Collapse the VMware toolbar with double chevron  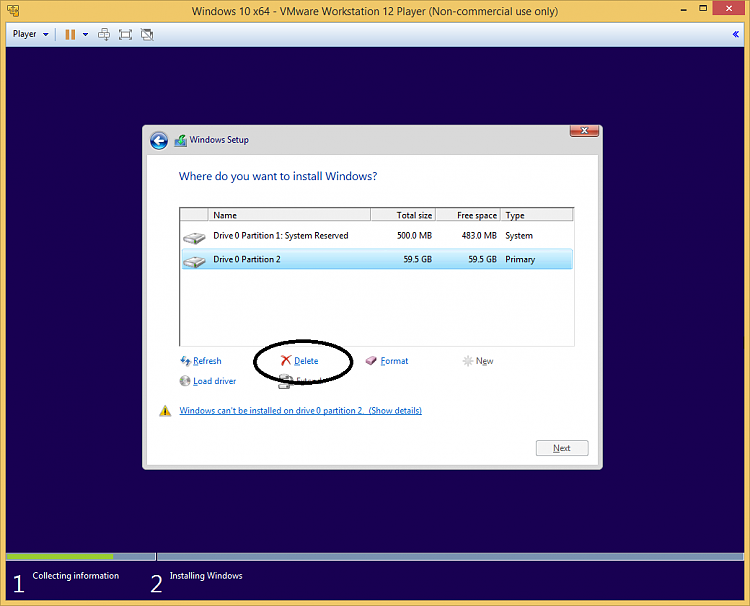(x=736, y=34)
